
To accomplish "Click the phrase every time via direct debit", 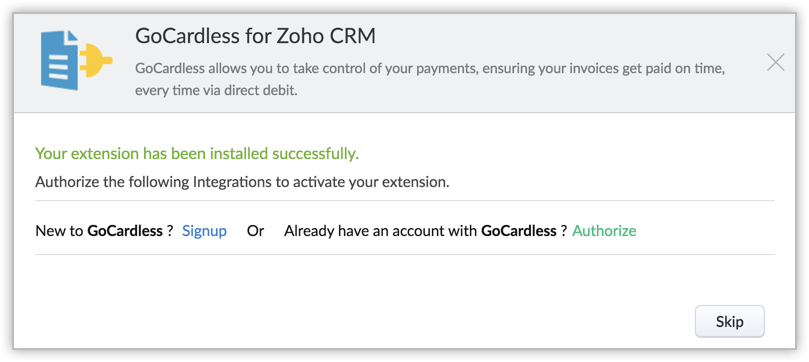I will 216,91.
